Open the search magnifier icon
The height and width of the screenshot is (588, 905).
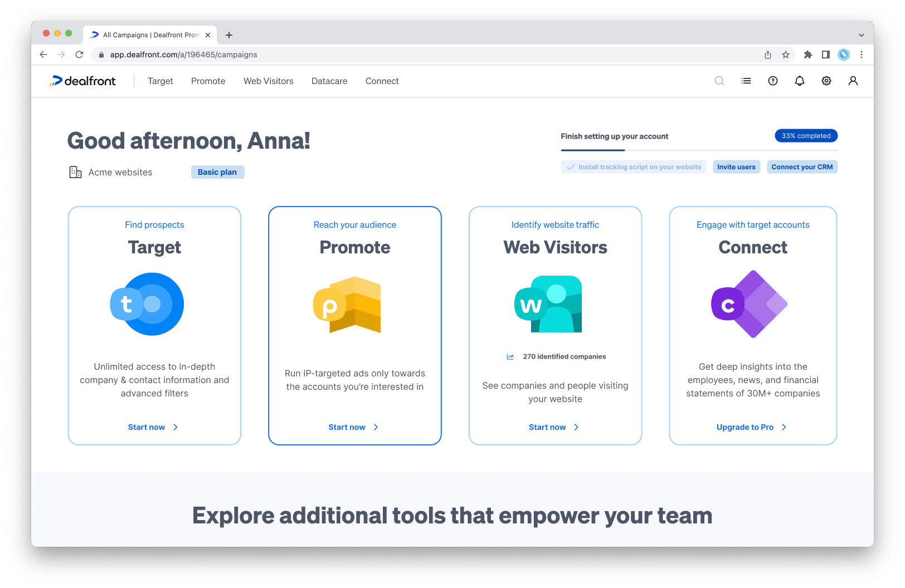[x=719, y=81]
